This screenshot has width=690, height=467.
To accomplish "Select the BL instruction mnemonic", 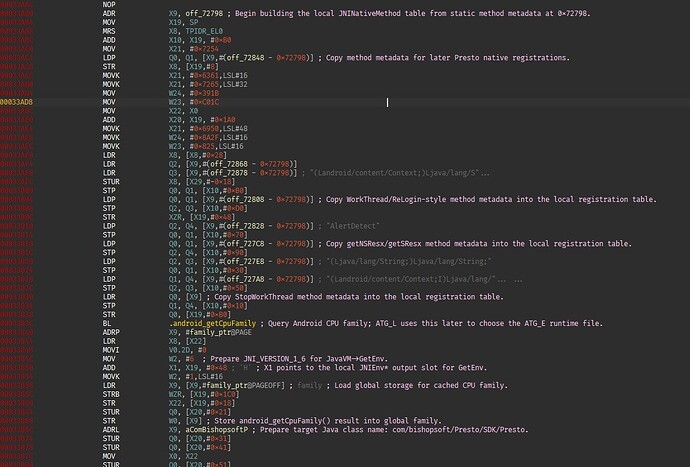I will pos(106,323).
